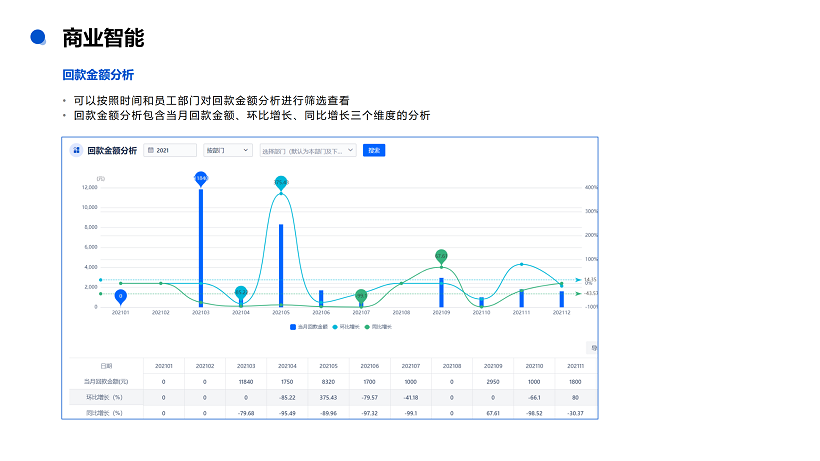
Task: Toggle the 当月回款金额 legend series
Action: coord(309,327)
